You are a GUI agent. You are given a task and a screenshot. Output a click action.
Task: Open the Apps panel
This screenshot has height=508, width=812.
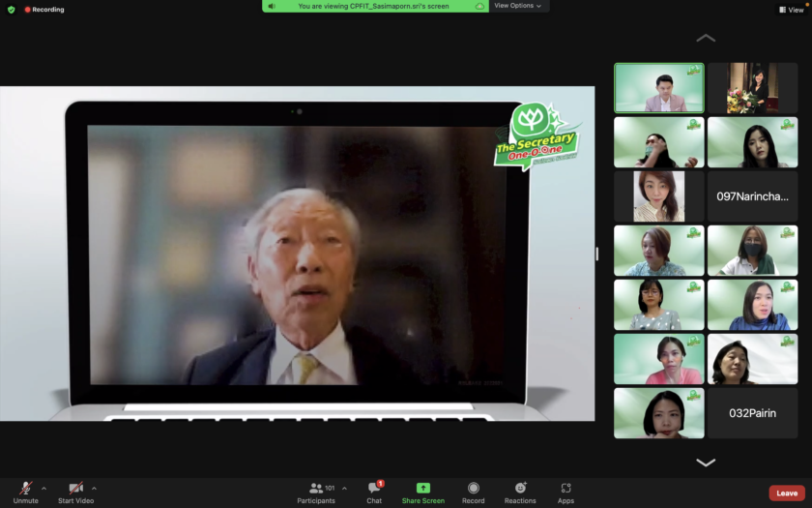(565, 489)
